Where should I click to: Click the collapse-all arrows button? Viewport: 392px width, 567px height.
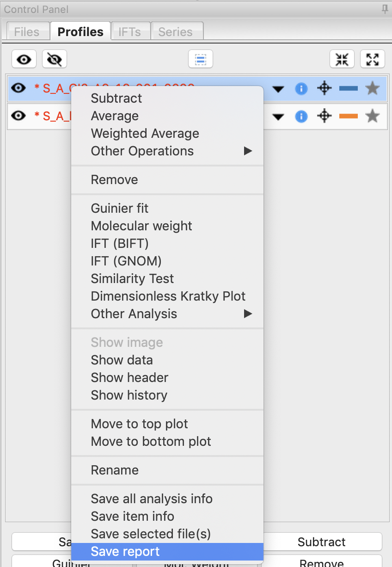[x=342, y=59]
